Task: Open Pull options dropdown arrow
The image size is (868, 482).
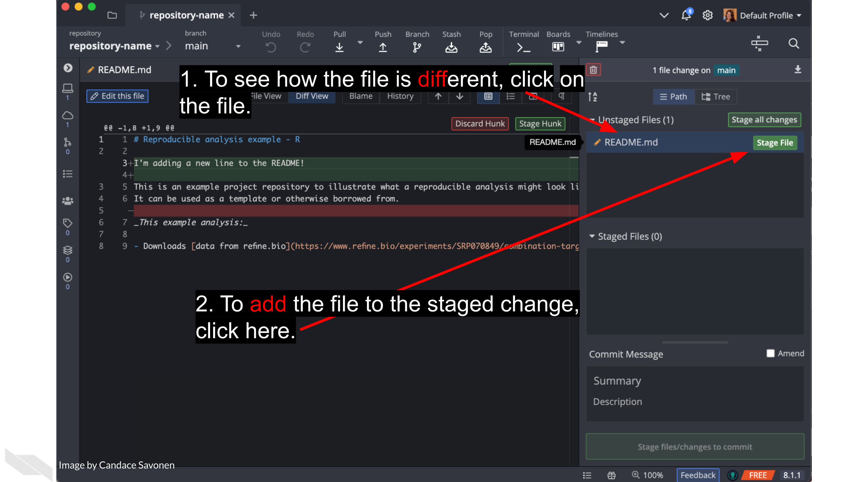Action: click(360, 42)
